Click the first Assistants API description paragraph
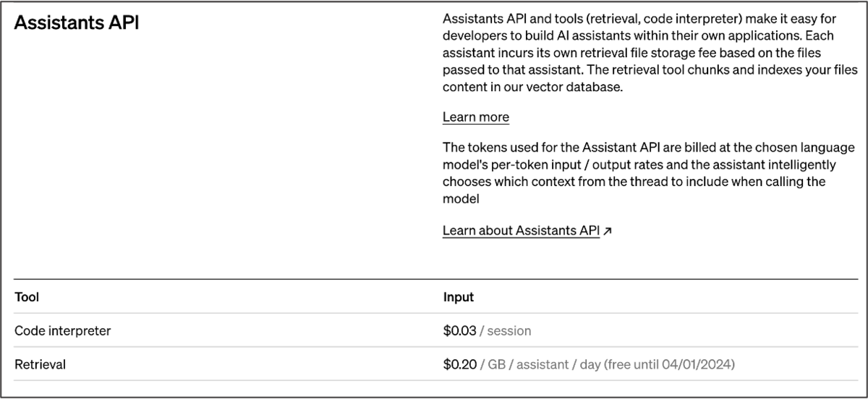868x399 pixels. (650, 52)
